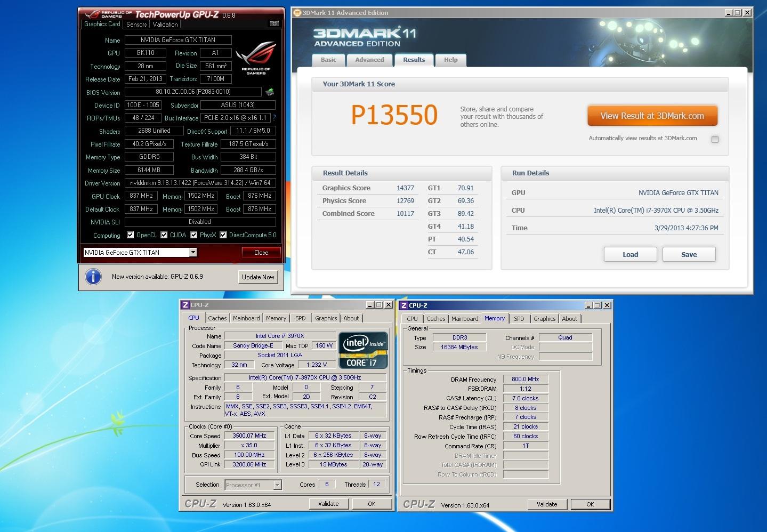The height and width of the screenshot is (532, 767).
Task: Click the GT3 value 89.42
Action: click(465, 214)
